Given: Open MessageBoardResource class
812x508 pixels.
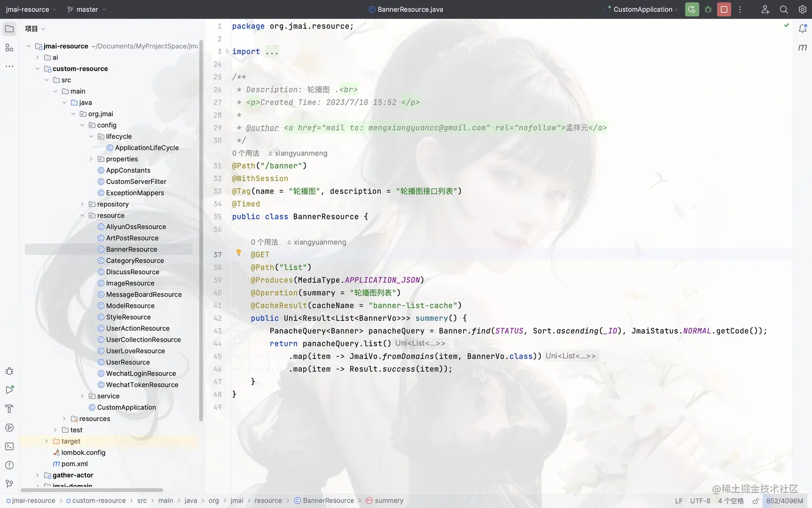Looking at the screenshot, I should point(144,295).
